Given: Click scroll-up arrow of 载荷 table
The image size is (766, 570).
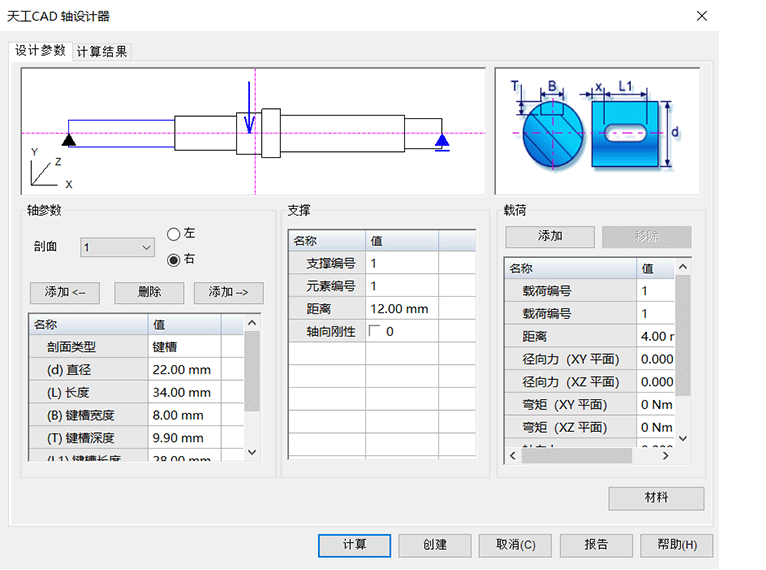Looking at the screenshot, I should click(683, 267).
